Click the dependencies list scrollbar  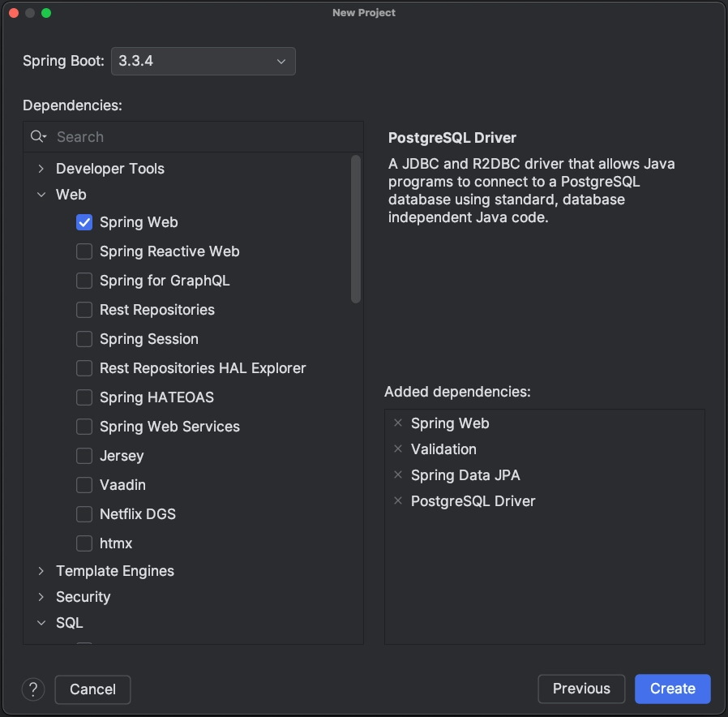point(356,229)
